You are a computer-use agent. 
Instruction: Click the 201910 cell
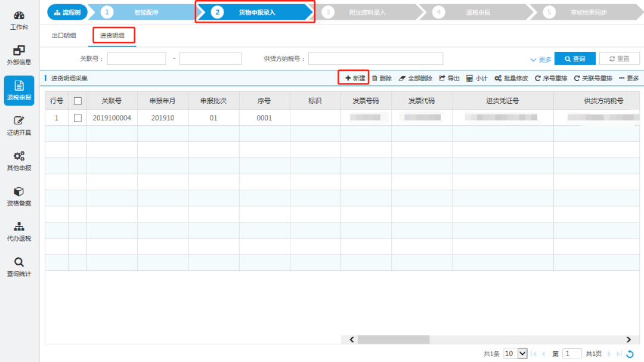(163, 118)
